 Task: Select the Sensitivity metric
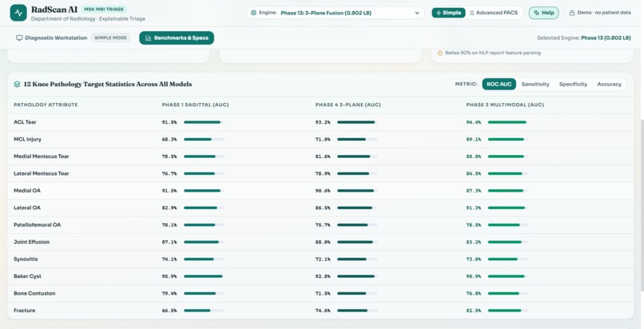(x=535, y=84)
